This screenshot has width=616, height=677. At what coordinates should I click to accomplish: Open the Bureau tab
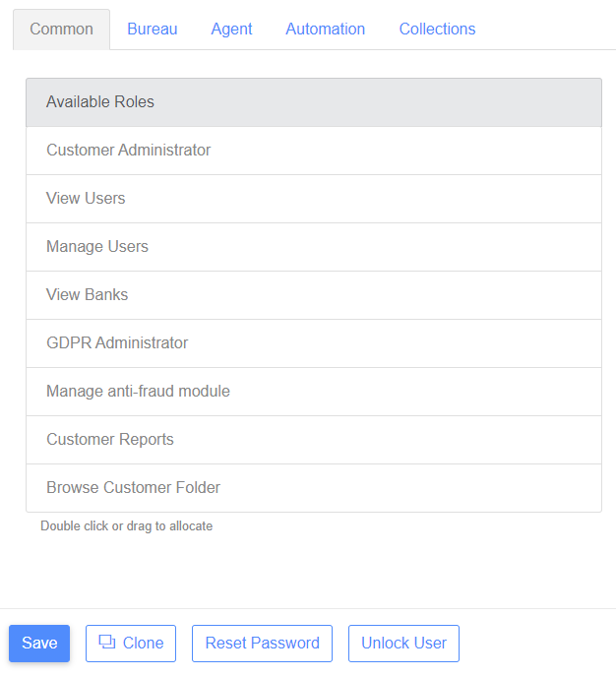tap(153, 30)
